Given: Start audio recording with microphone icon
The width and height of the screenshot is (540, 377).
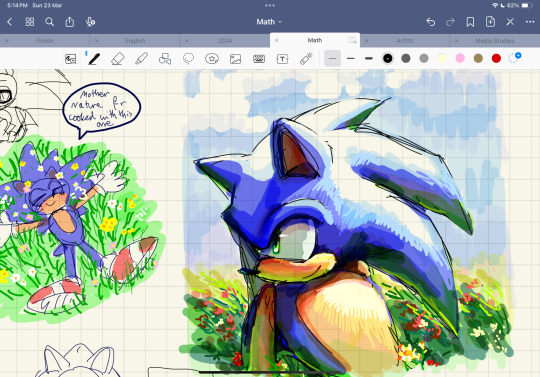Looking at the screenshot, I should click(x=90, y=22).
